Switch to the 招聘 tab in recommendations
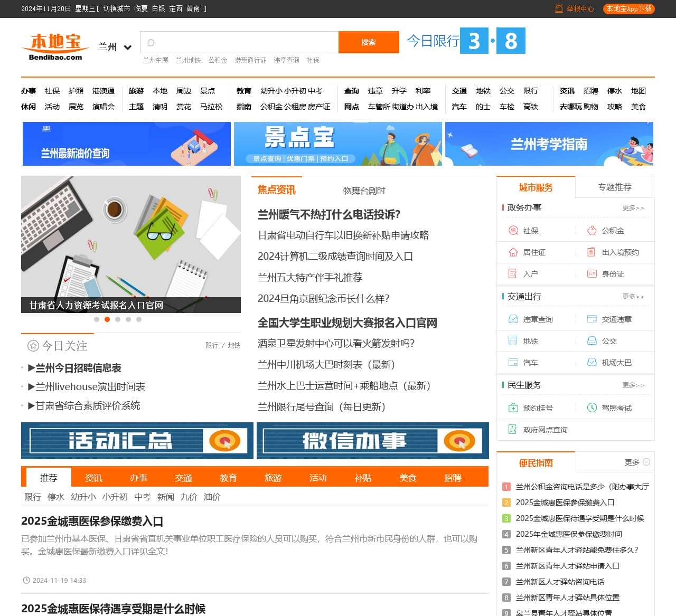This screenshot has height=616, width=676. [x=453, y=478]
